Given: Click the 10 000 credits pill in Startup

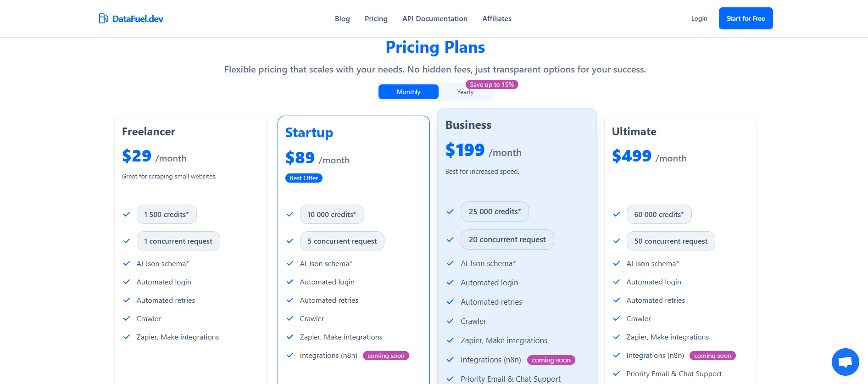Looking at the screenshot, I should tap(332, 214).
